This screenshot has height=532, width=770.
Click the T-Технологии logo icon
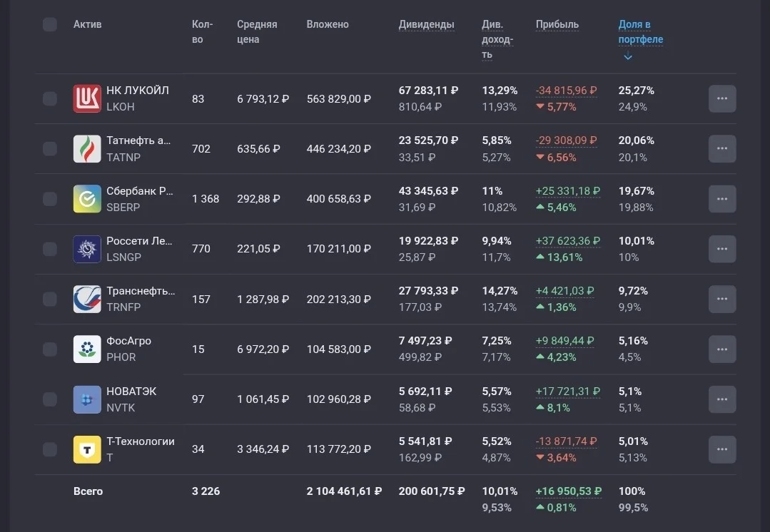87,449
